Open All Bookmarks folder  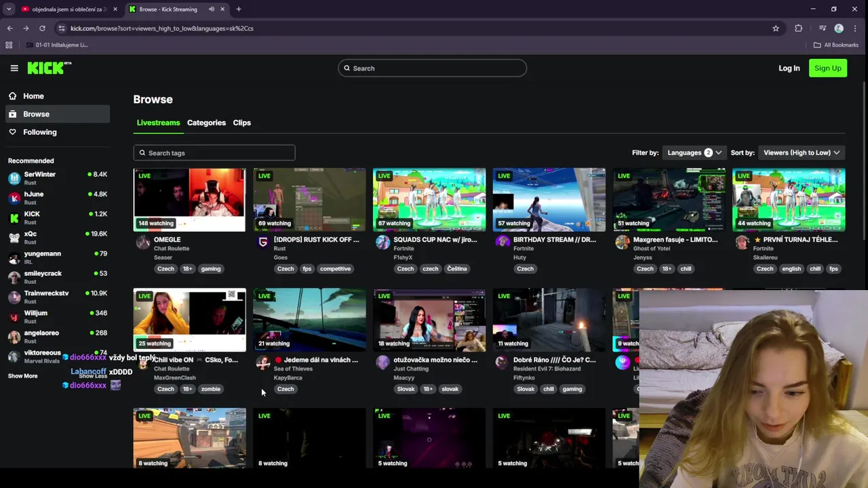click(836, 45)
